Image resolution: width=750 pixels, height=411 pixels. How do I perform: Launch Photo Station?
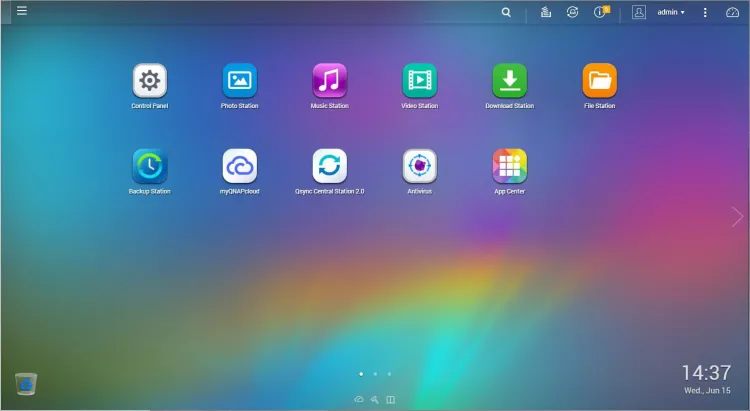[x=239, y=80]
